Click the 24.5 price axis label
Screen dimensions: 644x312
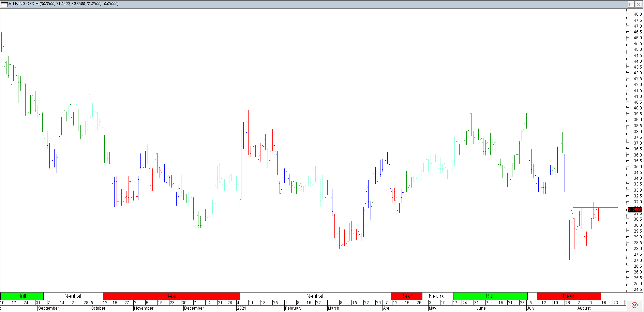click(x=638, y=289)
